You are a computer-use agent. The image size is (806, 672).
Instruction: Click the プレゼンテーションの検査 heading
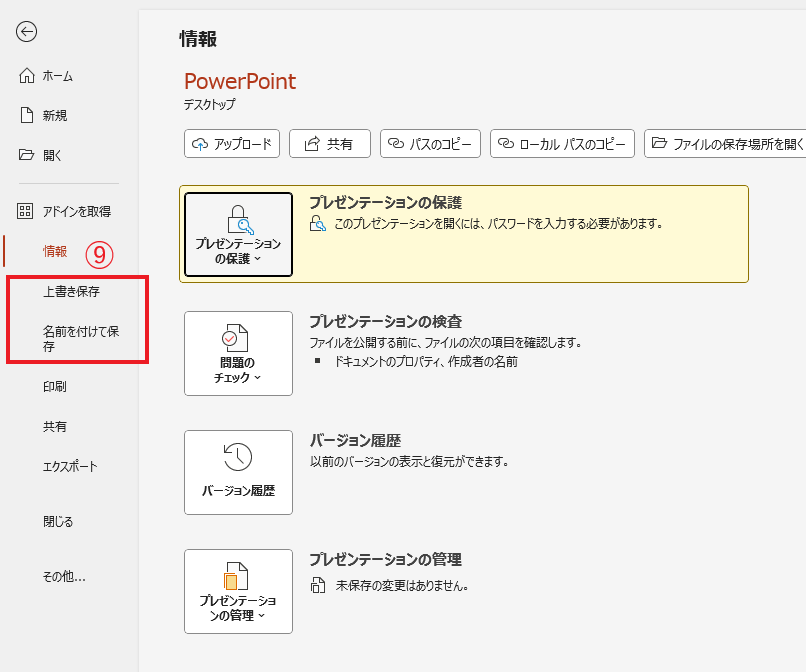386,321
